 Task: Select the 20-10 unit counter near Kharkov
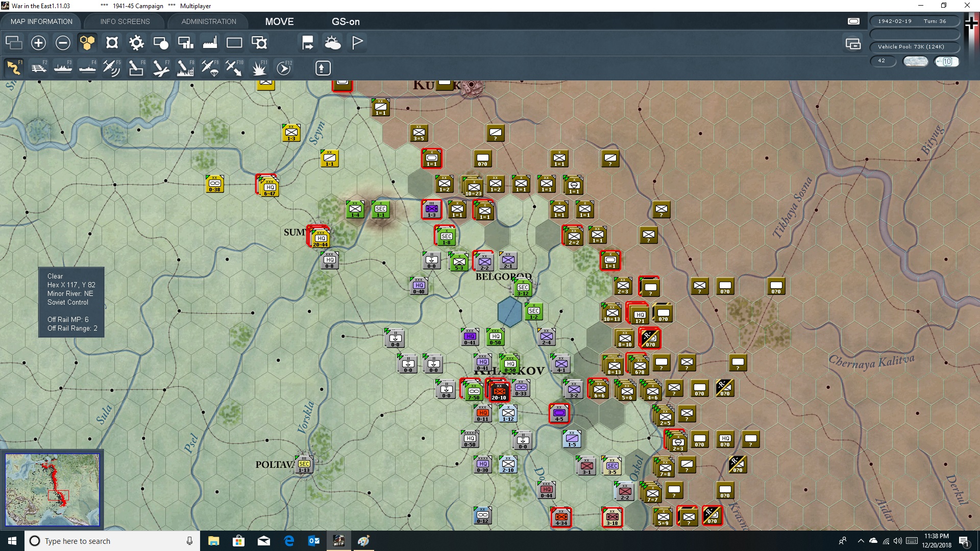(x=499, y=391)
